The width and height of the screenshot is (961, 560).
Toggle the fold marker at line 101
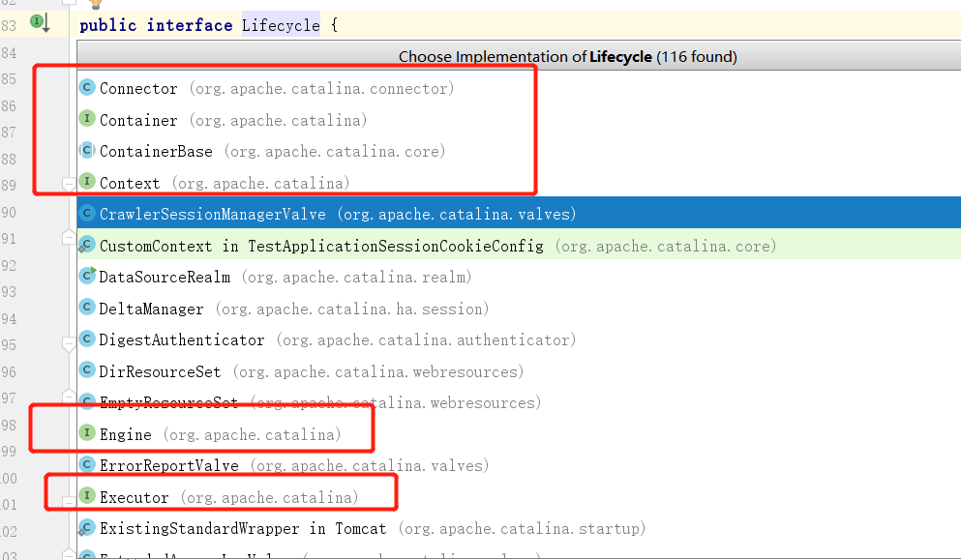point(69,503)
